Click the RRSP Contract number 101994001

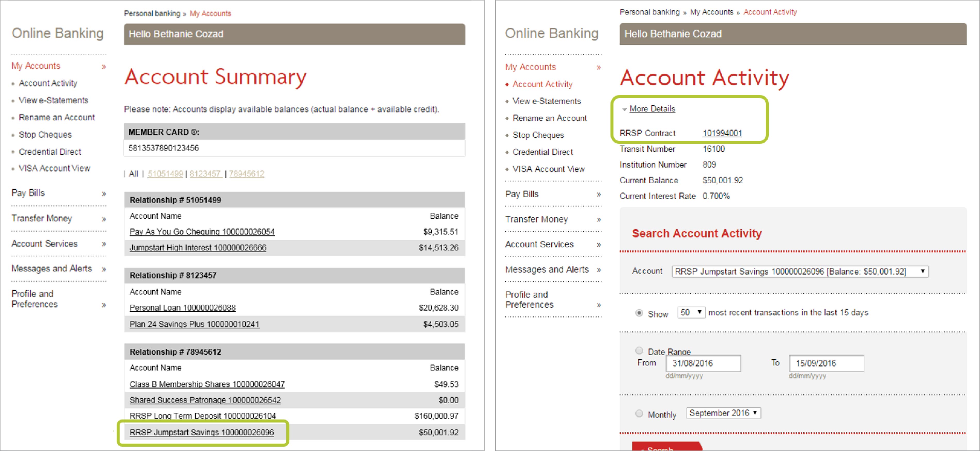722,133
